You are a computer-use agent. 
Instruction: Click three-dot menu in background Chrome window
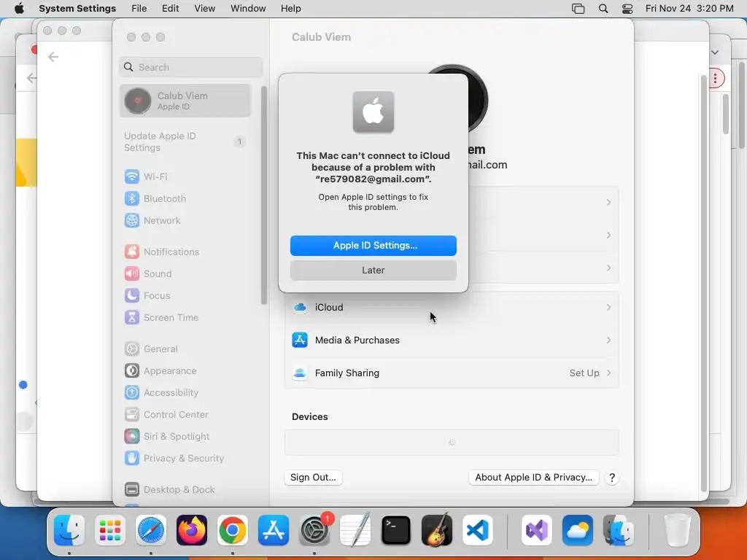coord(715,79)
